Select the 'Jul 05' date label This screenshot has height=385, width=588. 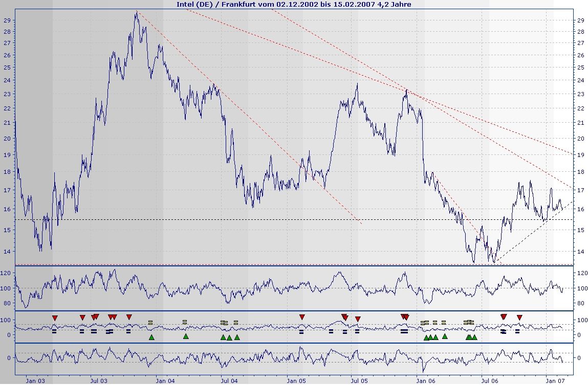coord(359,381)
